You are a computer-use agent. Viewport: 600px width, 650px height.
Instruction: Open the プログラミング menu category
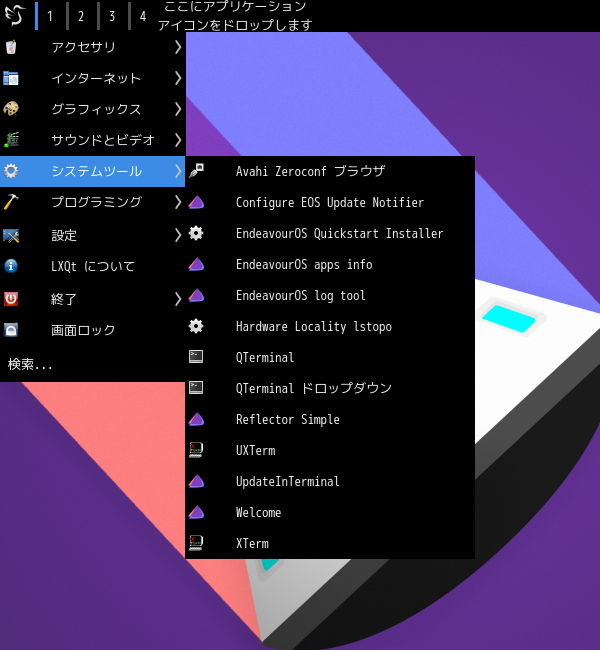pyautogui.click(x=92, y=202)
